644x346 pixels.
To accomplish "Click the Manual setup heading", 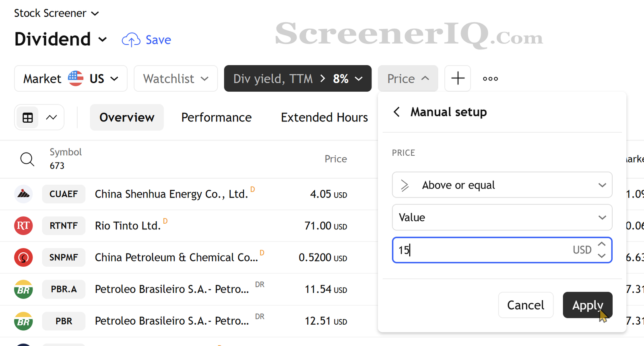I will (448, 112).
